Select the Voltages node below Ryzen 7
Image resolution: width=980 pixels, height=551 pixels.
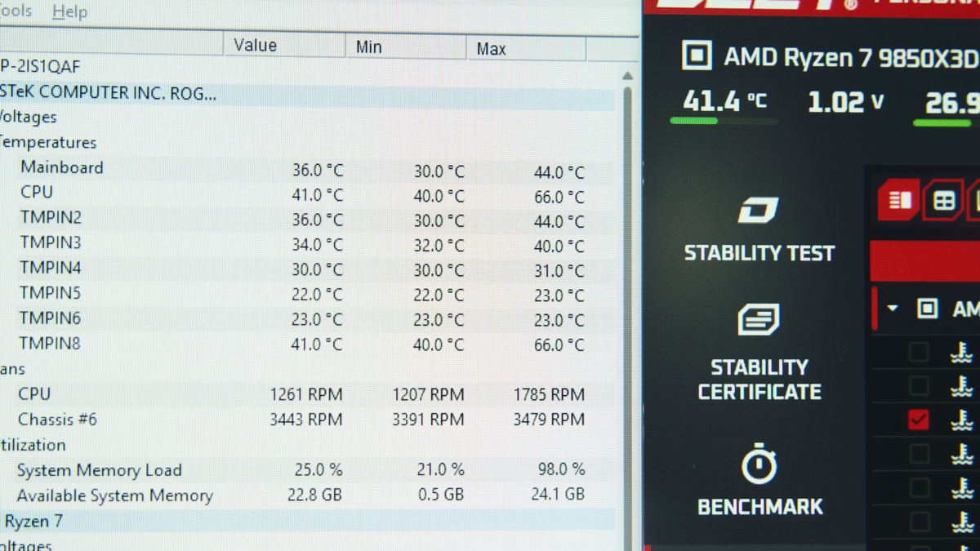coord(25,544)
